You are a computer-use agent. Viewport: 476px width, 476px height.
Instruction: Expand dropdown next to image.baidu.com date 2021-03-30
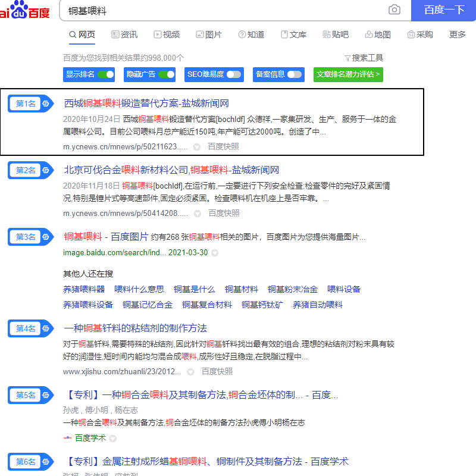[x=215, y=253]
